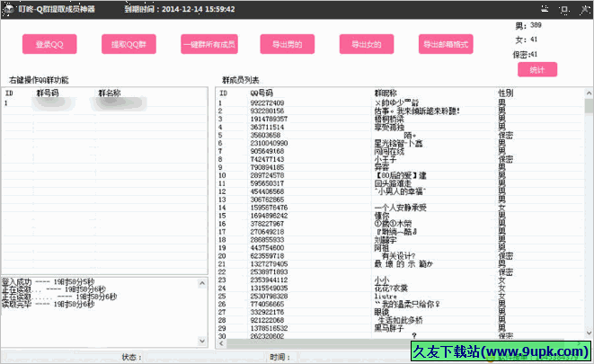Click the log line 读取完毕
The image size is (594, 364).
pyautogui.click(x=49, y=304)
